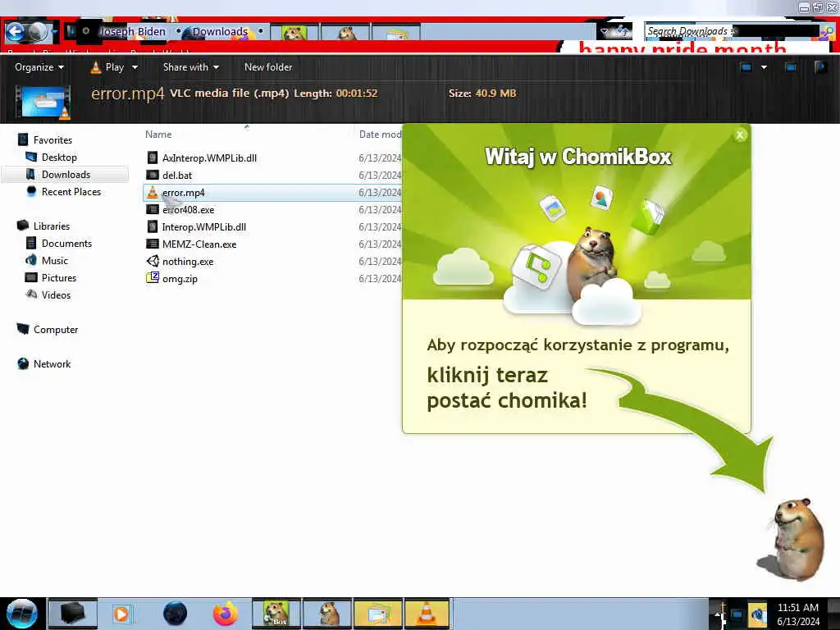Click the Network globe icon in sidebar

coord(23,363)
